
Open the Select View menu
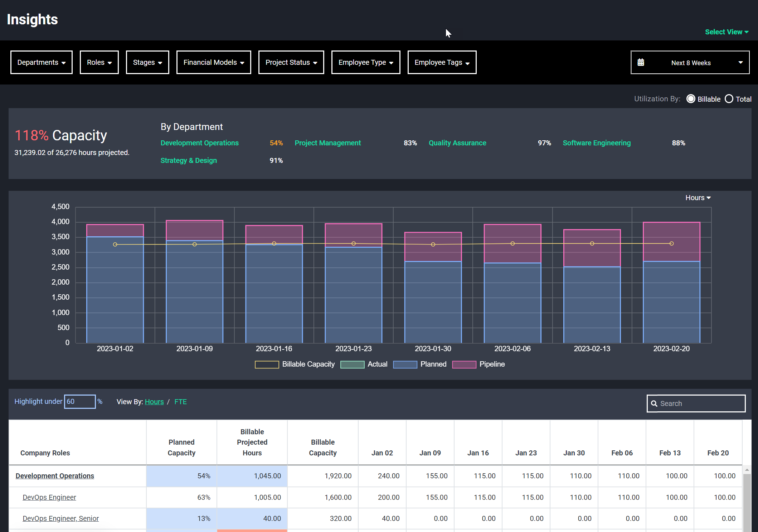[727, 32]
